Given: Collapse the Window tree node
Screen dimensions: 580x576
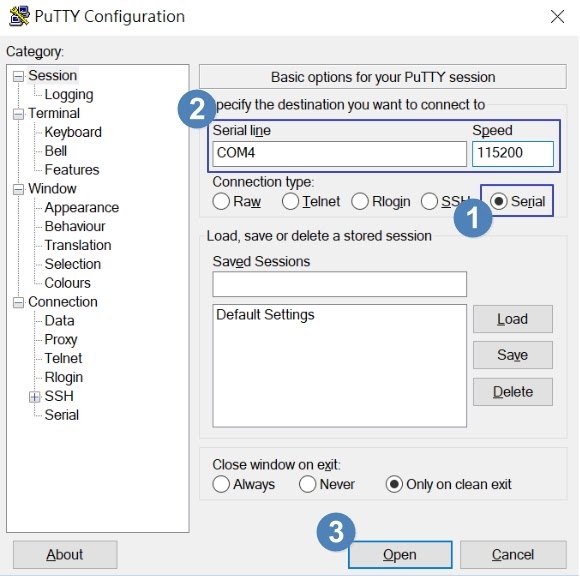Looking at the screenshot, I should click(x=18, y=189).
